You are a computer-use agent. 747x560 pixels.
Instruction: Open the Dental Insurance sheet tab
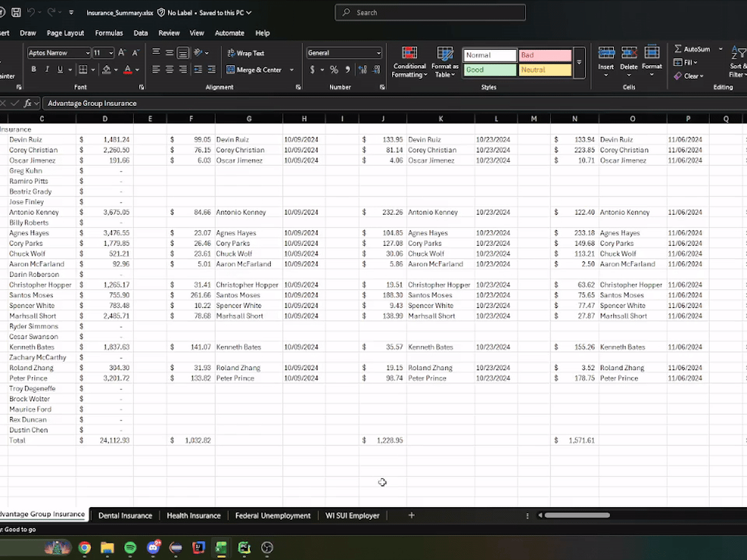pyautogui.click(x=125, y=515)
